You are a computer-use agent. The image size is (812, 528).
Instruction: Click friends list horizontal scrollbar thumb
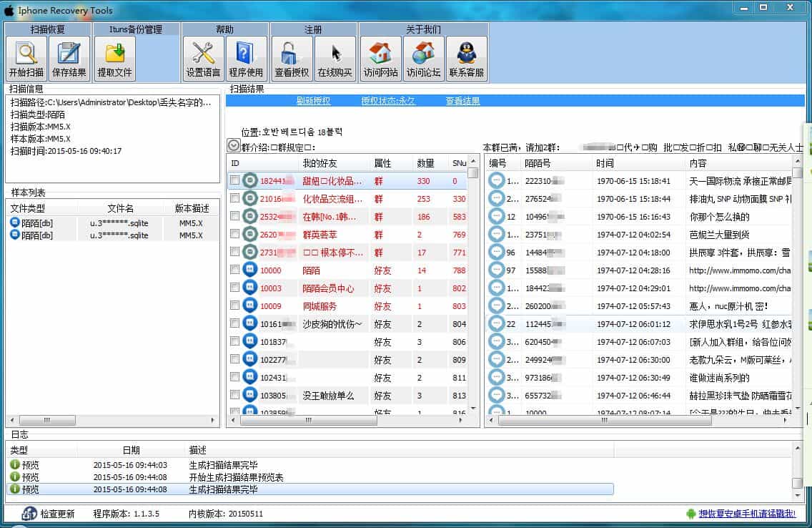(308, 420)
